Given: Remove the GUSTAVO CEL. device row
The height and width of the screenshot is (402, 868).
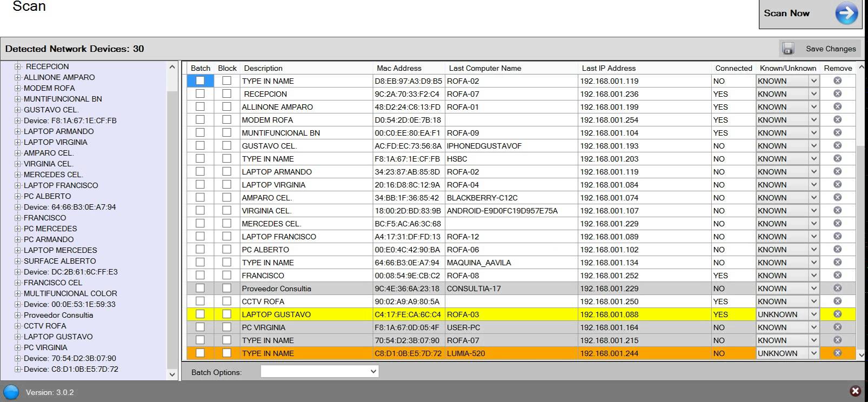Looking at the screenshot, I should (837, 146).
